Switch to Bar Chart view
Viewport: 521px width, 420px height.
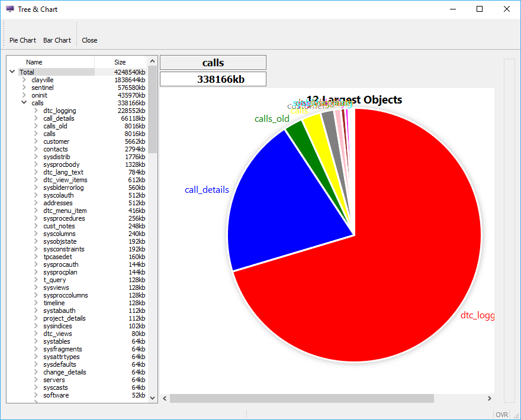coord(57,40)
